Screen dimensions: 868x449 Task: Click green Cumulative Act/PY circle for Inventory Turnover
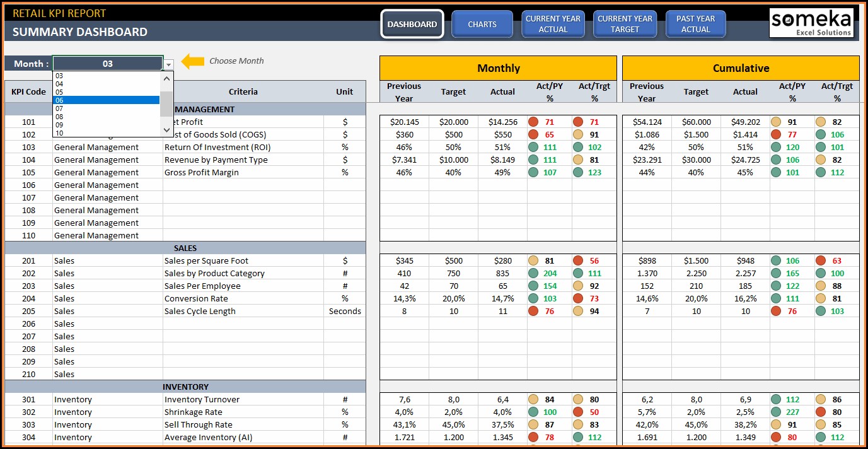(x=776, y=399)
